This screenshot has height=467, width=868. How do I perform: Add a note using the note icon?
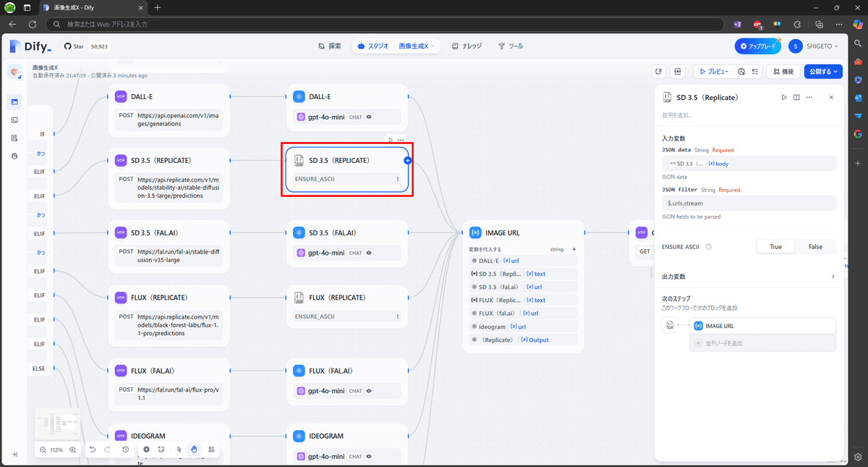coord(161,450)
